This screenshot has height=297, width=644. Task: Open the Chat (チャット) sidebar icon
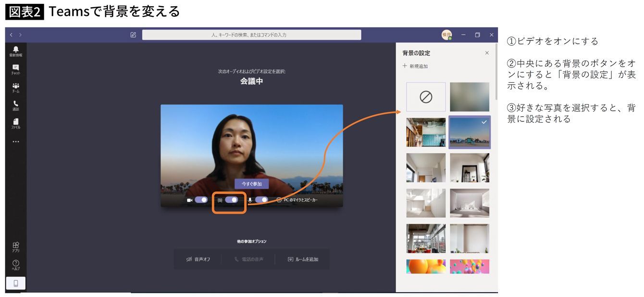coord(16,69)
